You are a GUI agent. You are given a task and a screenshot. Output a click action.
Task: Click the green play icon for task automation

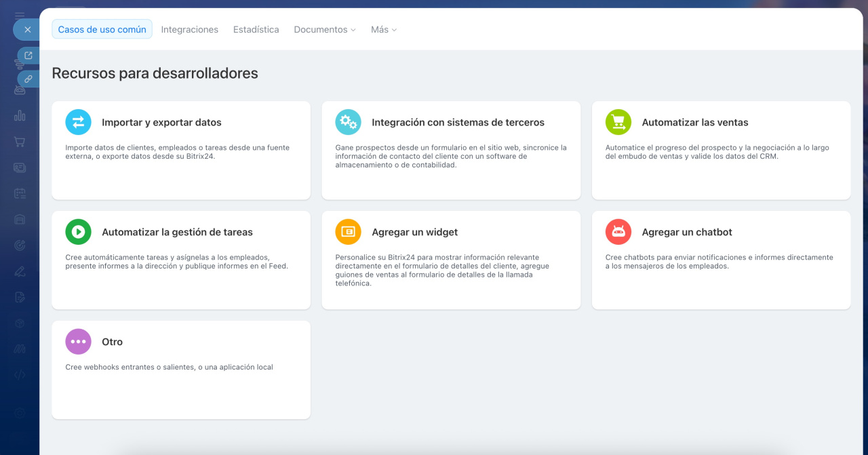(78, 232)
